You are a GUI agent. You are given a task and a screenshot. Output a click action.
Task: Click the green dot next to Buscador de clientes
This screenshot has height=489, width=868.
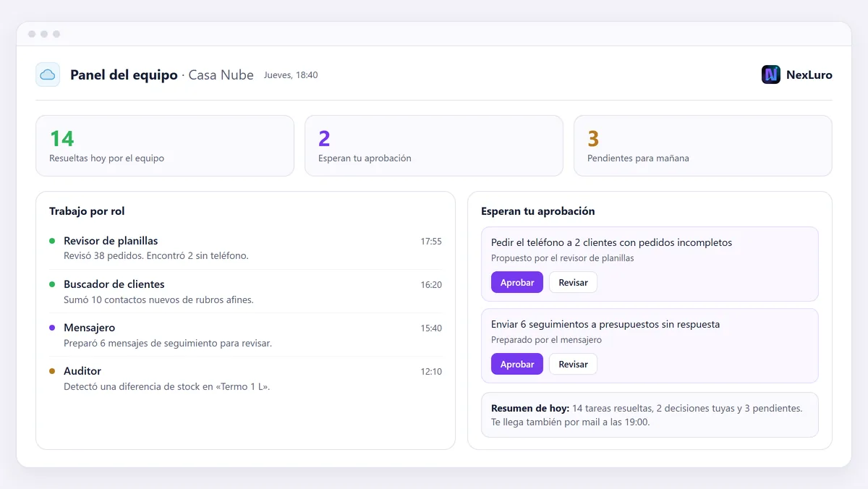point(52,284)
